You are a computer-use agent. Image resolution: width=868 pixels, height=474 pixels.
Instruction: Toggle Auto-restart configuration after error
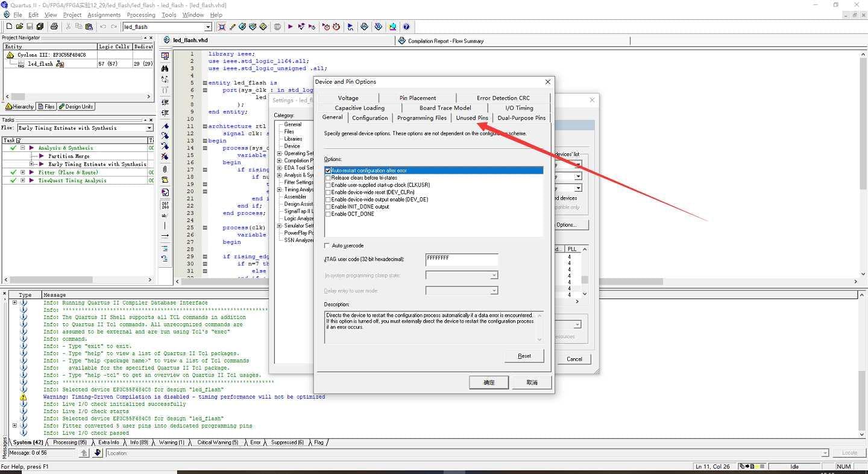[328, 171]
